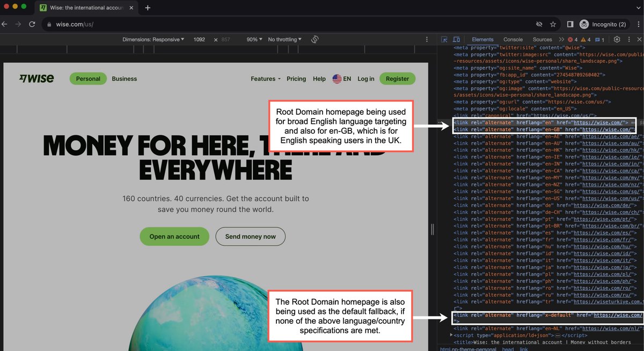Toggle the device toolbar icon
The height and width of the screenshot is (351, 644).
pyautogui.click(x=456, y=39)
